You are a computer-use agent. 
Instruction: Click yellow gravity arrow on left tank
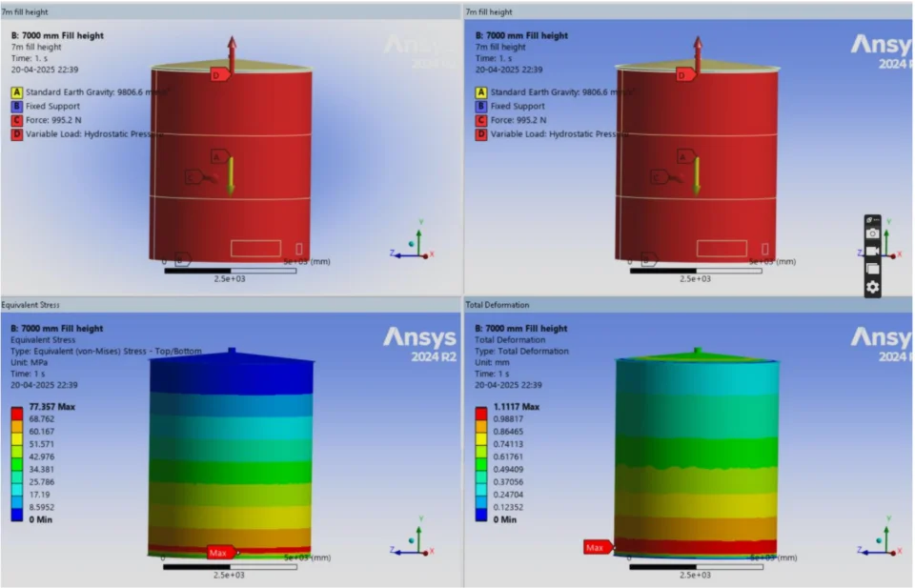231,176
